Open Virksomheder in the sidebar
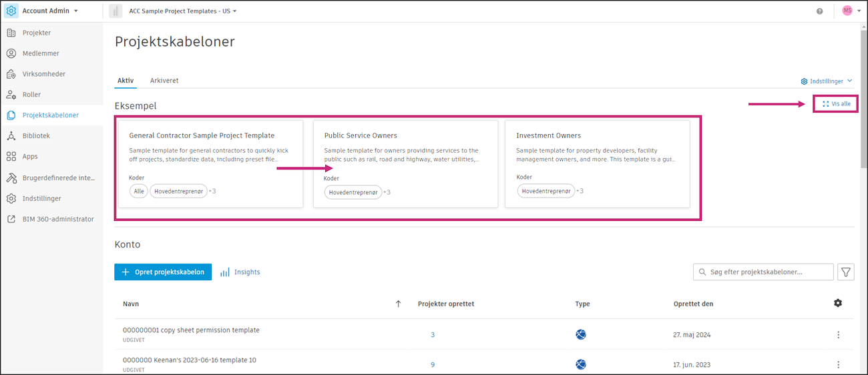This screenshot has width=868, height=375. pyautogui.click(x=43, y=74)
